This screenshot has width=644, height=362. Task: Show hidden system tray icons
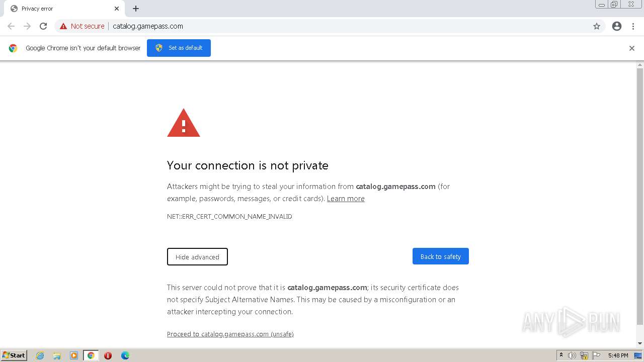561,355
